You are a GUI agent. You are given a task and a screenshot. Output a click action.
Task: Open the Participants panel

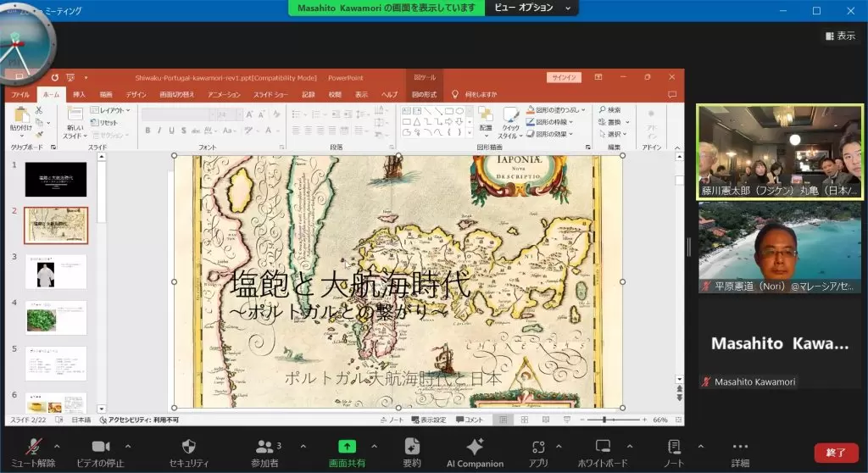(265, 452)
